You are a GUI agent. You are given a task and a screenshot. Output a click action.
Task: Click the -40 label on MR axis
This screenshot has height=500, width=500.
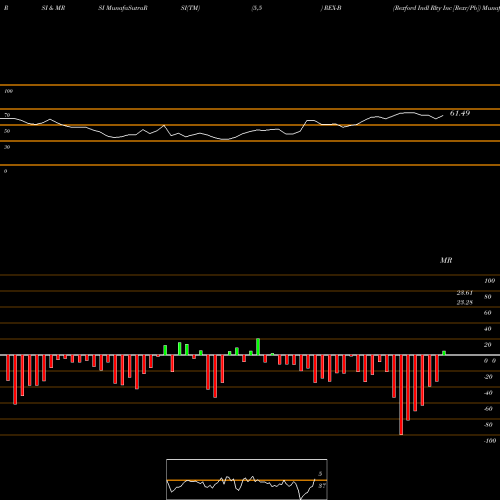pos(488,393)
